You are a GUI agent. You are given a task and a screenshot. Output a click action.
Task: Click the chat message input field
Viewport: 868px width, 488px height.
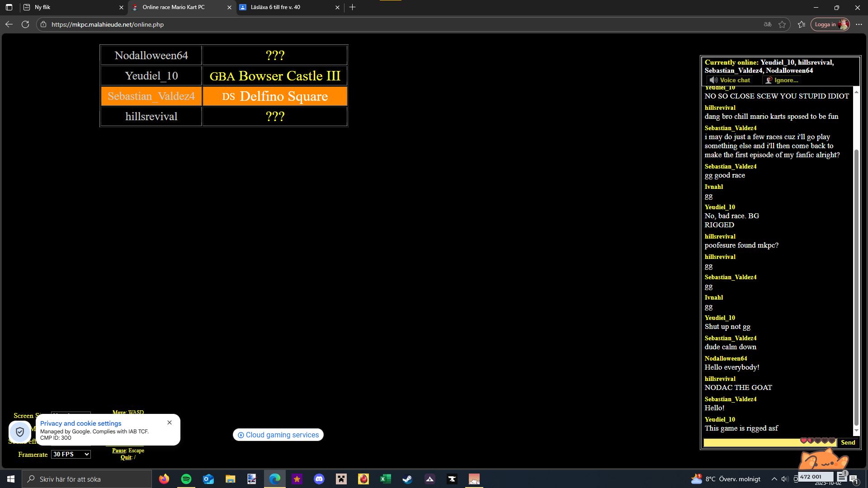750,442
